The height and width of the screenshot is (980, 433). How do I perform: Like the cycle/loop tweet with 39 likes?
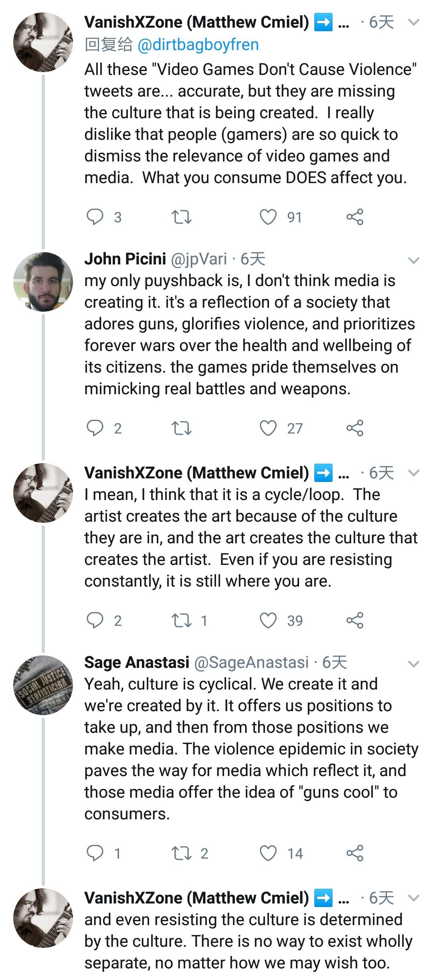[x=268, y=620]
